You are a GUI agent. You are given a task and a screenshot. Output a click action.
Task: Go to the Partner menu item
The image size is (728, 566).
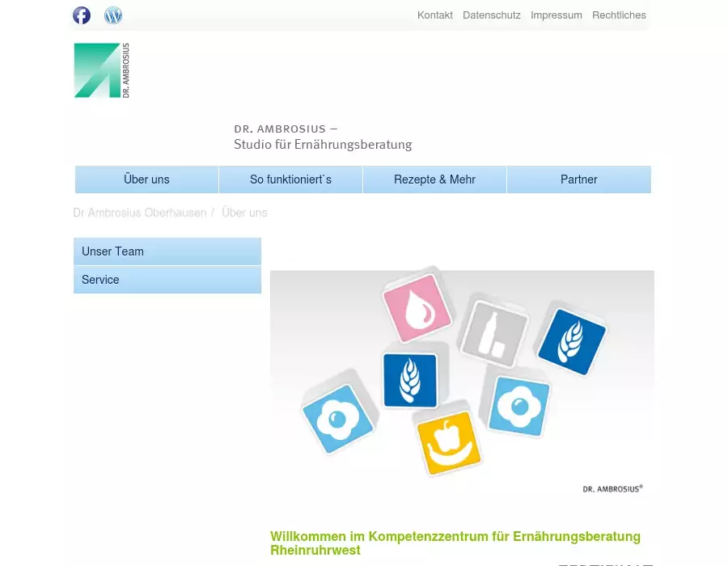[x=578, y=180]
